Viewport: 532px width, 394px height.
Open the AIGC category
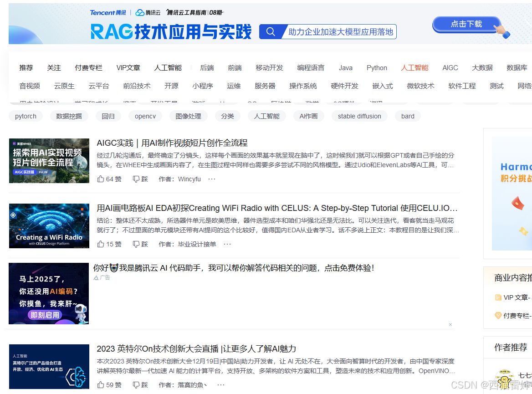tap(450, 68)
